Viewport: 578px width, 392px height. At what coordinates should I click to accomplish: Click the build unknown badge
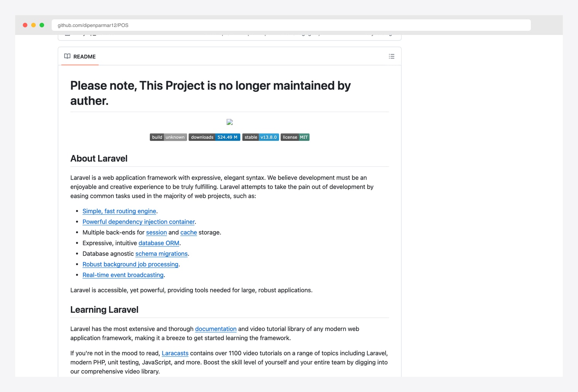[x=168, y=137]
